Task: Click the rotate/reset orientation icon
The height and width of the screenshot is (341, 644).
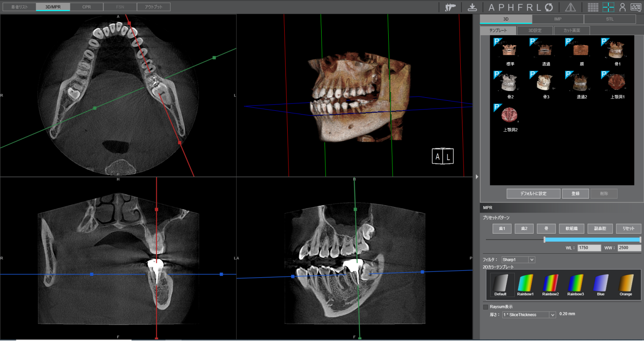Action: point(549,7)
